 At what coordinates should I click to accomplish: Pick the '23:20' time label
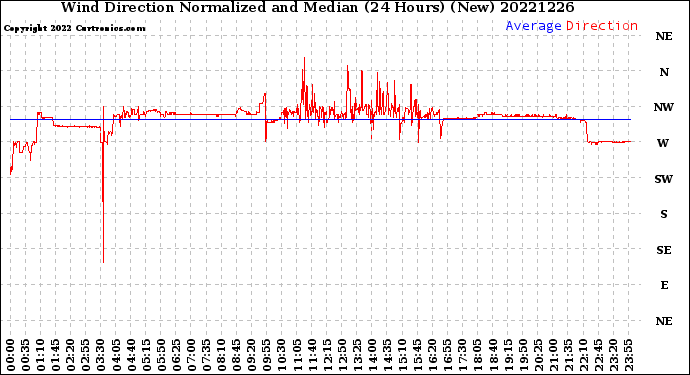pos(614,355)
